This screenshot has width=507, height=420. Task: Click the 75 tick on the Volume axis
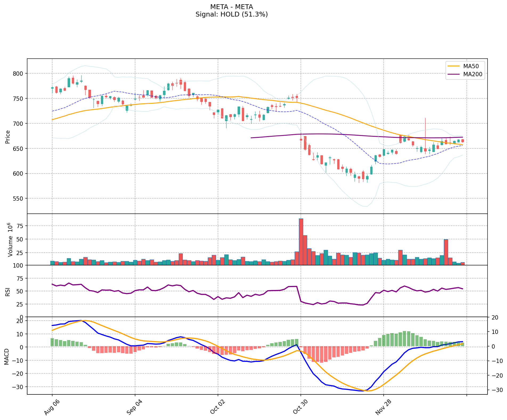[20, 226]
